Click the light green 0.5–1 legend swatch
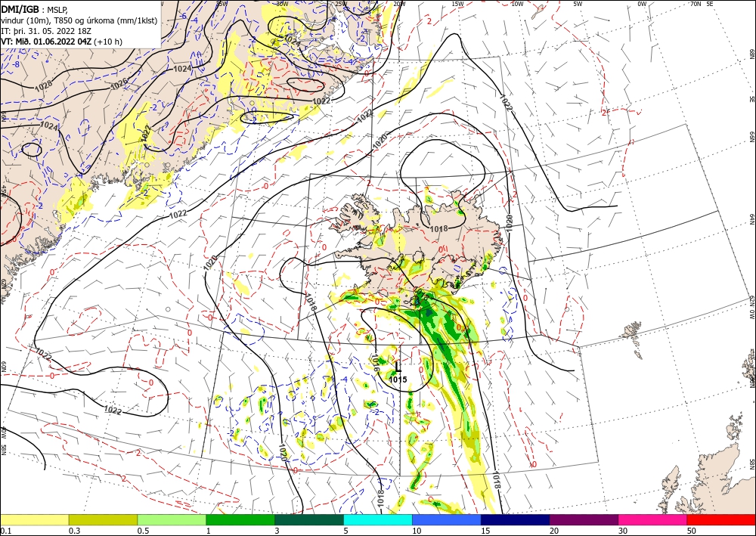Screen dimensions: 756x536 [x=172, y=519]
